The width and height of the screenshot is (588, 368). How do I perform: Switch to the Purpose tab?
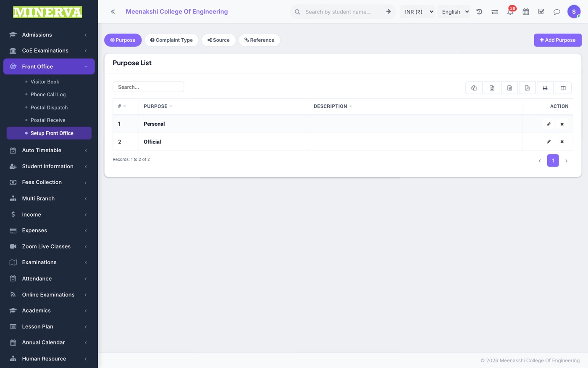point(123,40)
